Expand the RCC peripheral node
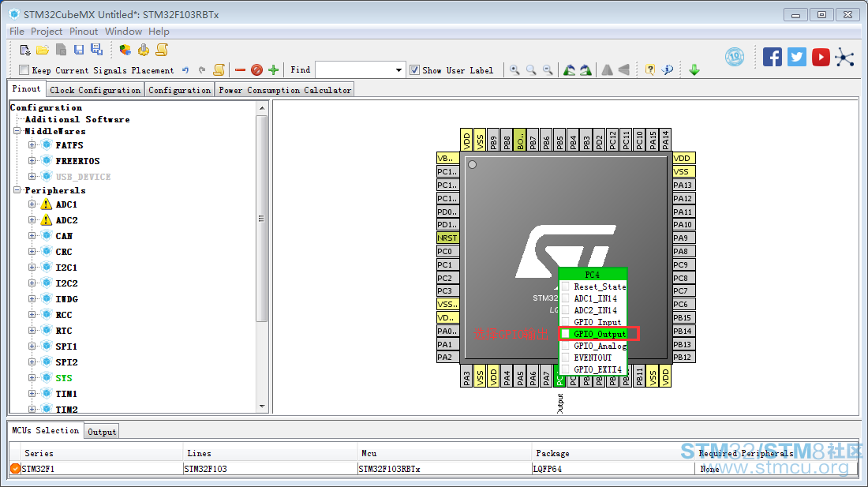Viewport: 868px width, 487px height. tap(32, 315)
